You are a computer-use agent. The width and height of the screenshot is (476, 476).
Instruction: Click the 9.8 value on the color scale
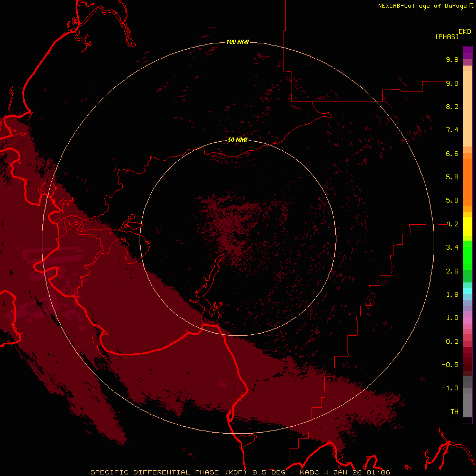(452, 59)
